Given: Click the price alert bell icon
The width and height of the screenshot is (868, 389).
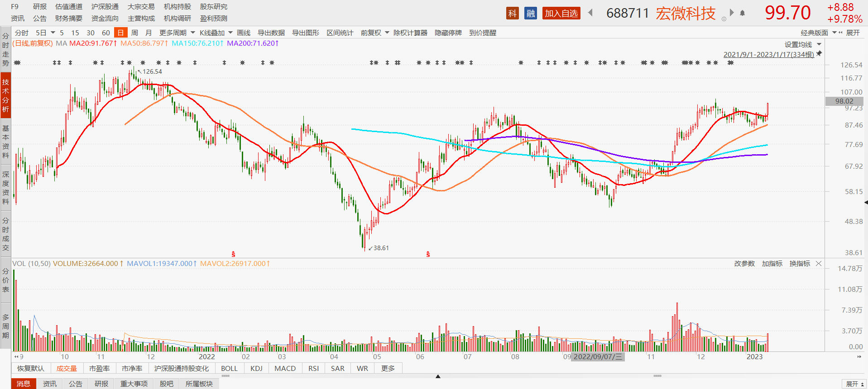Looking at the screenshot, I should point(743,13).
